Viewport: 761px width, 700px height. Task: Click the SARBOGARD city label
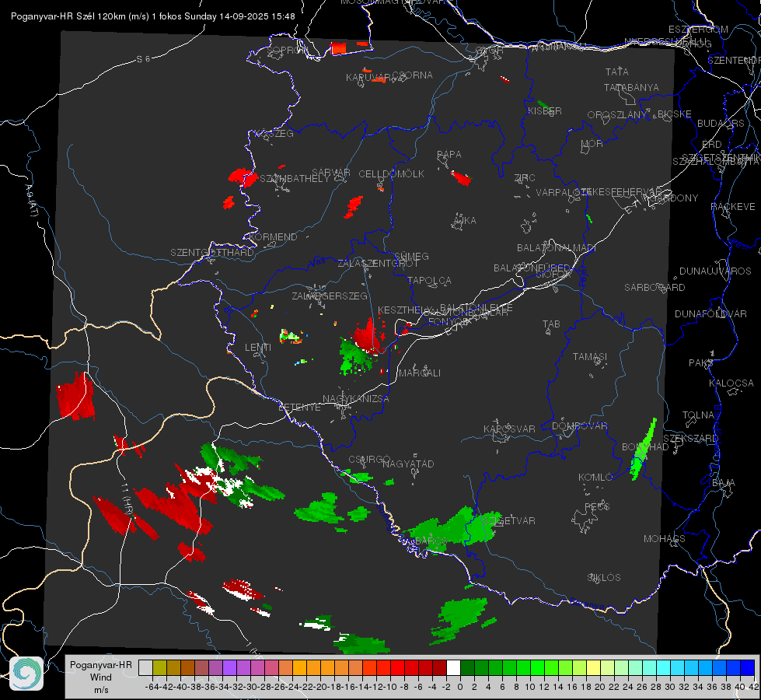(x=655, y=287)
